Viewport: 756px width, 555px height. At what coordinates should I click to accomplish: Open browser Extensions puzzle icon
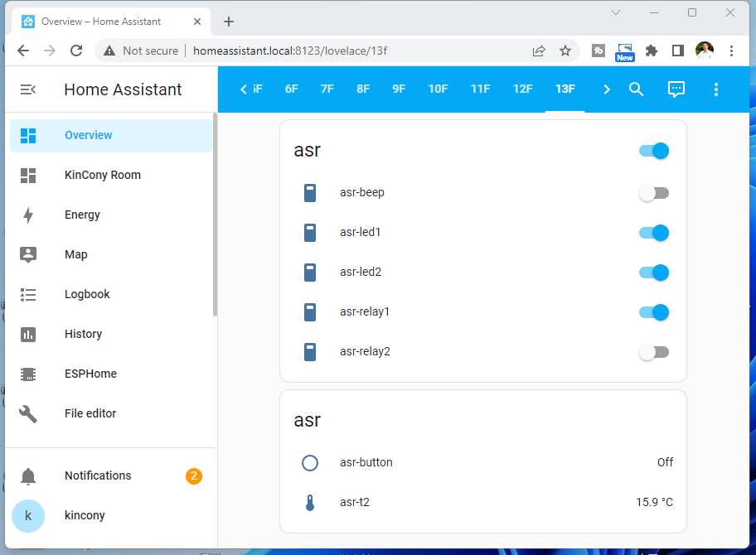[x=652, y=51]
